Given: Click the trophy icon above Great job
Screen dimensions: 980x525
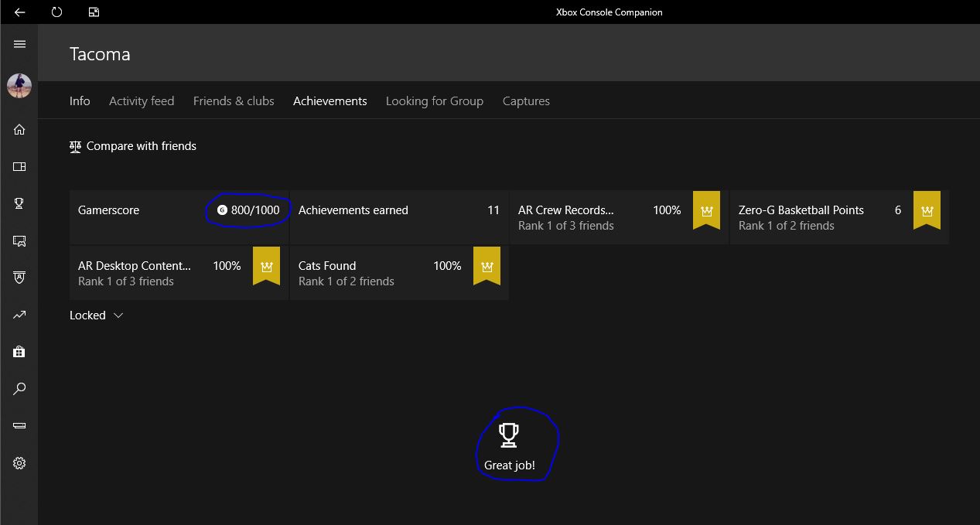Looking at the screenshot, I should (508, 435).
